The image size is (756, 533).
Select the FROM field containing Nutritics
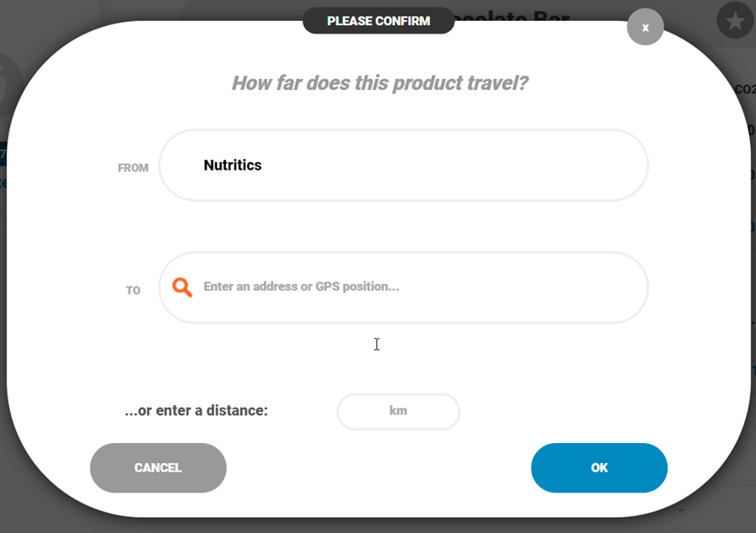[x=403, y=165]
